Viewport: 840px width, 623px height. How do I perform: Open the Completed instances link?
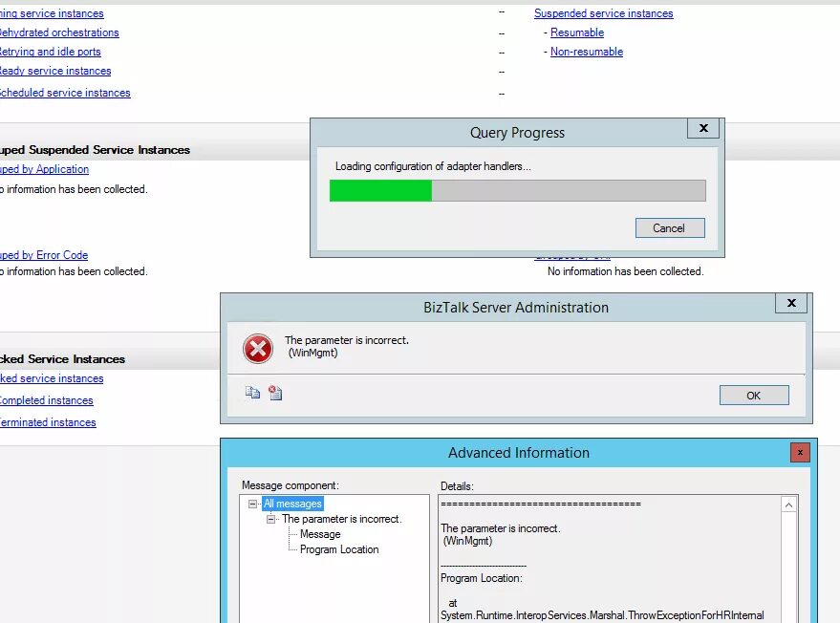(46, 400)
